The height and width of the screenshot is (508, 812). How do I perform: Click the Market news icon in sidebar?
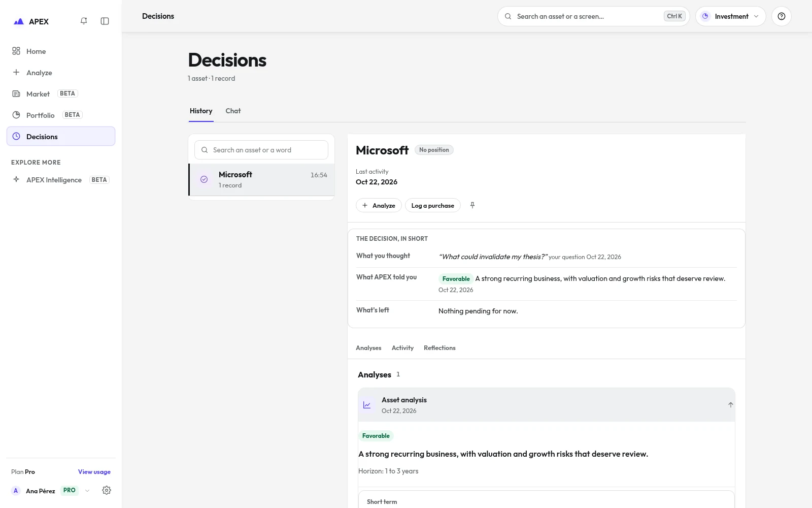pos(16,93)
